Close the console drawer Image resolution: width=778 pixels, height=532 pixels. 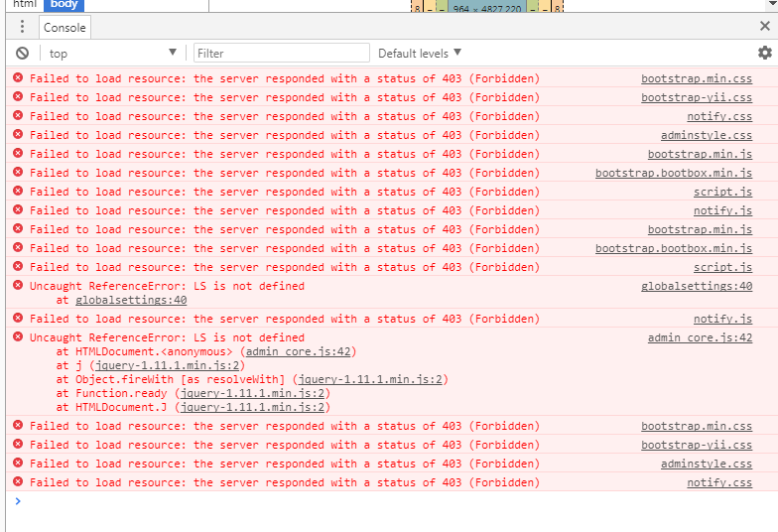pyautogui.click(x=764, y=27)
